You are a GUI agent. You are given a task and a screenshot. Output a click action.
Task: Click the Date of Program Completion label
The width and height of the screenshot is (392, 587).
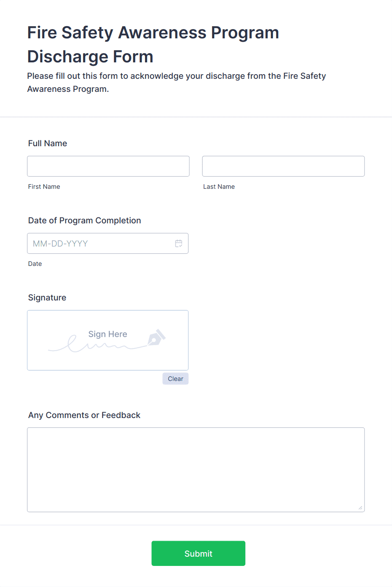coord(85,220)
